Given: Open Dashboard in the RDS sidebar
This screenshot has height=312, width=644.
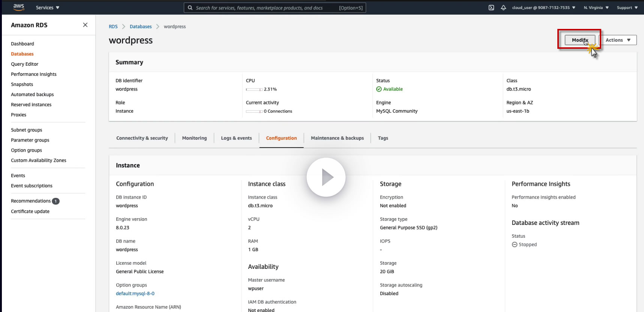Looking at the screenshot, I should tap(23, 44).
